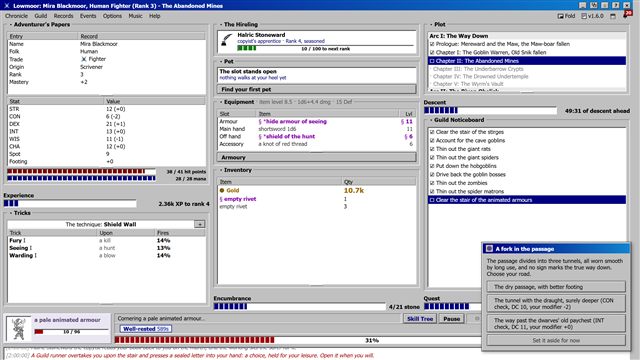Viewport: 640px width, 360px height.
Task: Choose the dry passage with better footing
Action: pos(556,287)
